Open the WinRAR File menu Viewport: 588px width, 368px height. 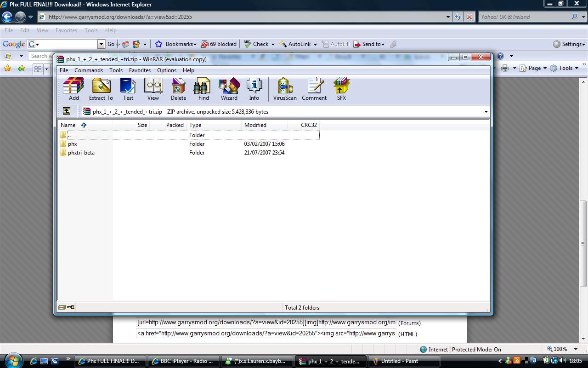pos(64,70)
